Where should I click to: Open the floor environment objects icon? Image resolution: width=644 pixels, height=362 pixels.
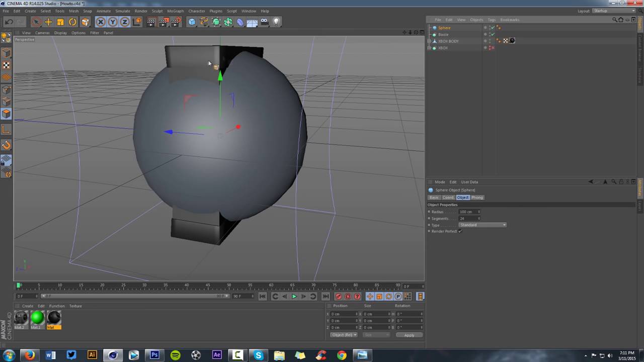pos(253,22)
